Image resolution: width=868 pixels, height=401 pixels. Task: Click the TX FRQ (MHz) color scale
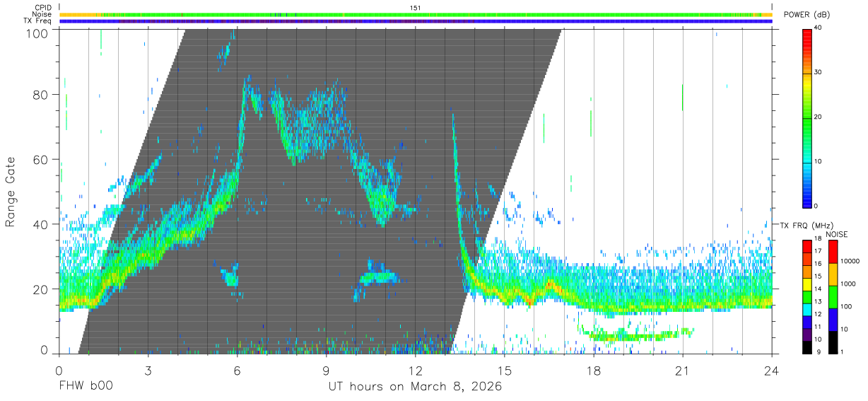(807, 297)
